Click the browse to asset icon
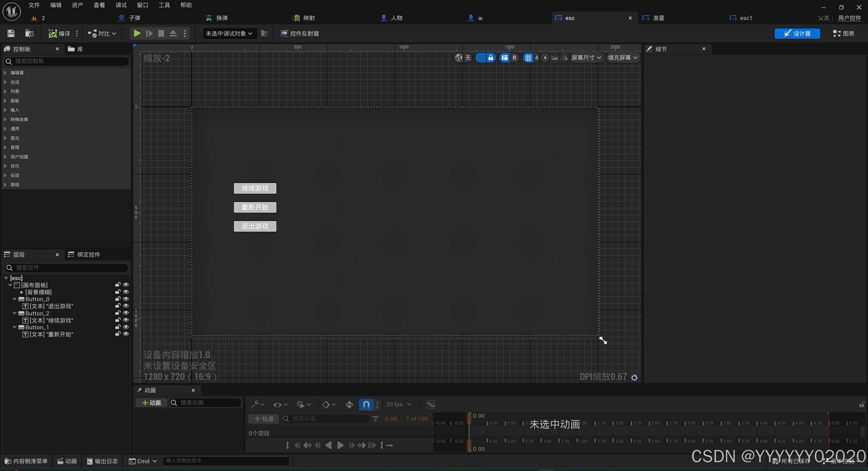 click(29, 34)
